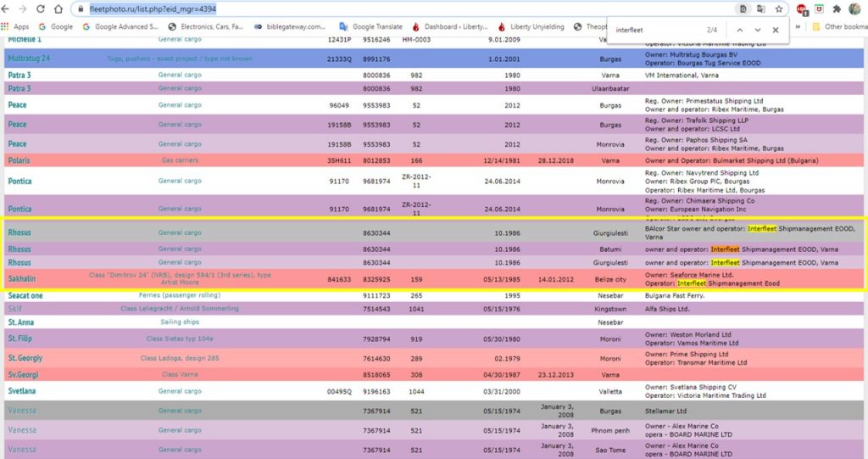Open Class Leliegracht / Arnold Sommerling link

[180, 309]
